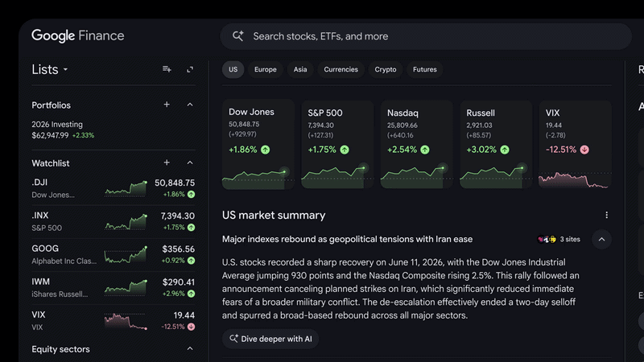644x362 pixels.
Task: Open the Major indexes rebound headline
Action: point(348,239)
